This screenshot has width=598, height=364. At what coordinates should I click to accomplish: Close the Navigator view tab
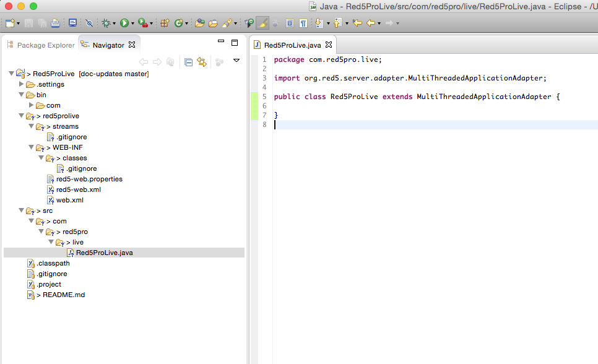pyautogui.click(x=132, y=45)
